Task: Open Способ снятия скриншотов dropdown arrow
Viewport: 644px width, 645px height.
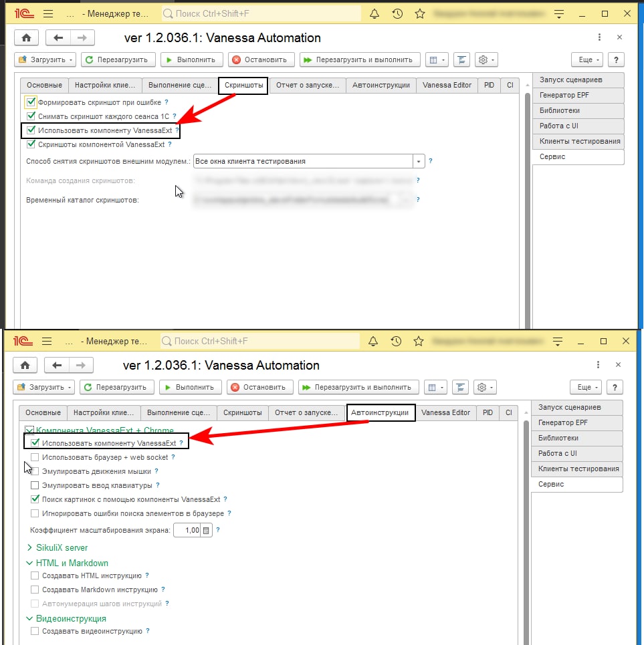Action: point(419,161)
